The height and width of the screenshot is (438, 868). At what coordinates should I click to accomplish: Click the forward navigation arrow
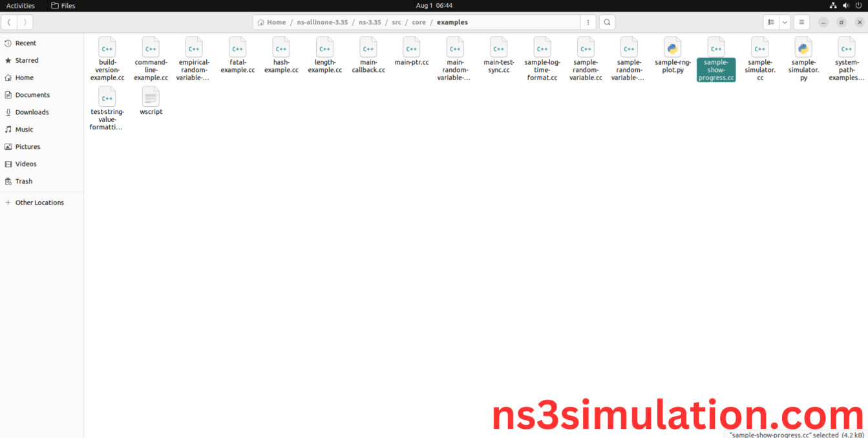[x=25, y=22]
